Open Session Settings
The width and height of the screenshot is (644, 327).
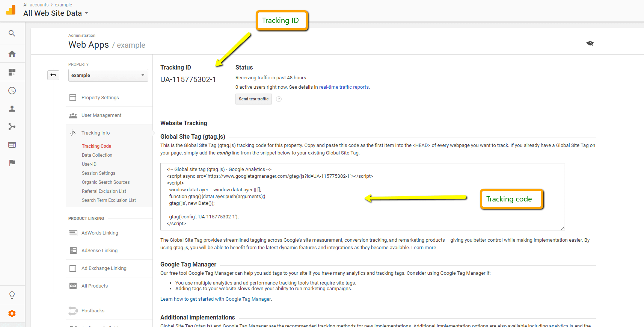[98, 173]
